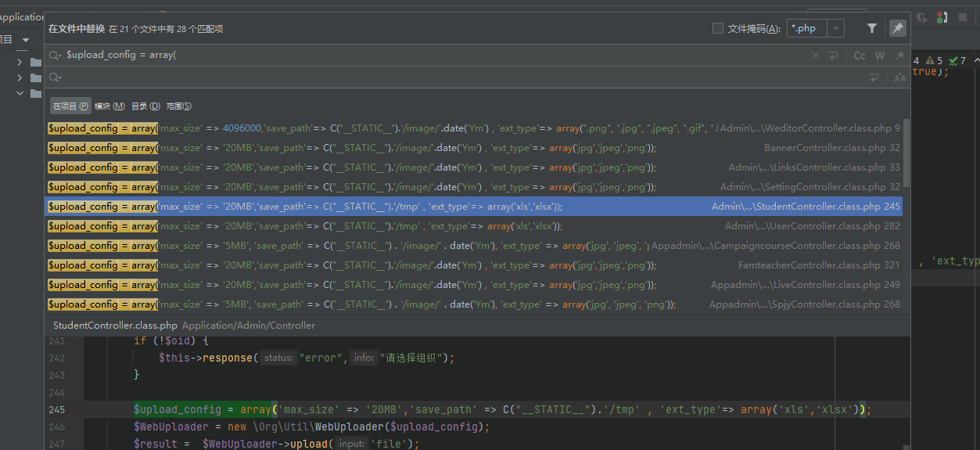
Task: Click the preview header StudentController.class.php file name
Action: [115, 325]
